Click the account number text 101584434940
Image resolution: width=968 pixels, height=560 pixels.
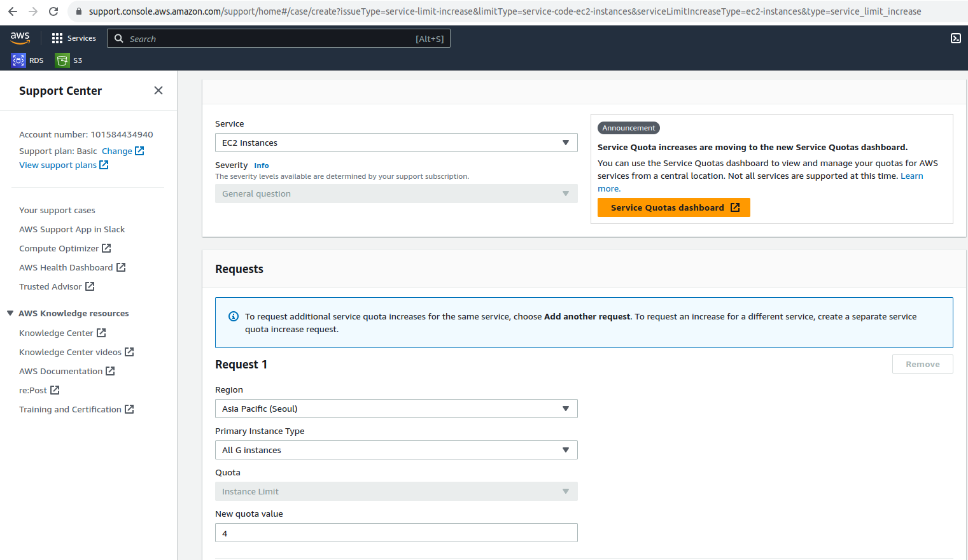click(122, 134)
